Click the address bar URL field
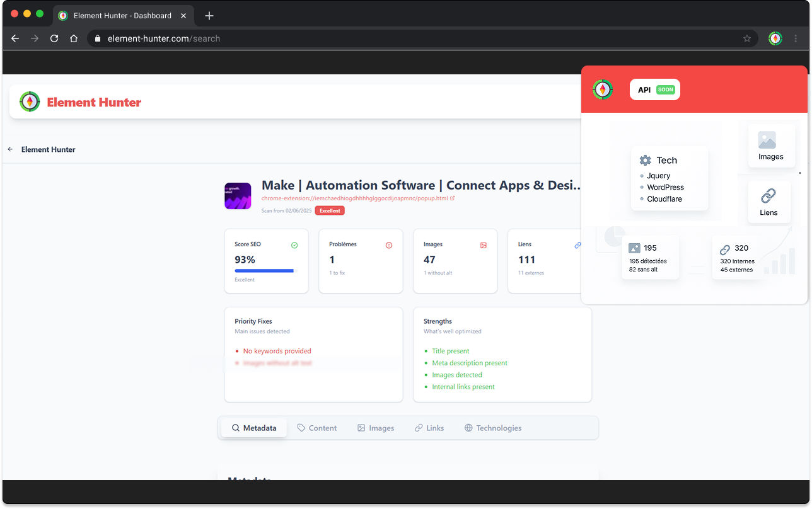Screen dimensions: 812x509 pyautogui.click(x=422, y=38)
